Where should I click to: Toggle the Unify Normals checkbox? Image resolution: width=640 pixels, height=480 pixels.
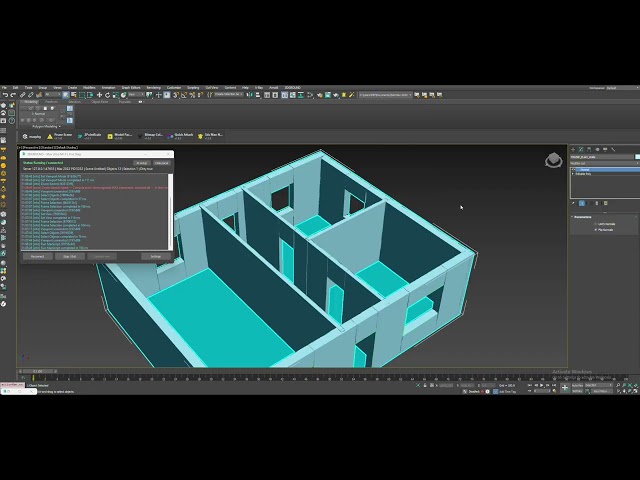pos(596,224)
